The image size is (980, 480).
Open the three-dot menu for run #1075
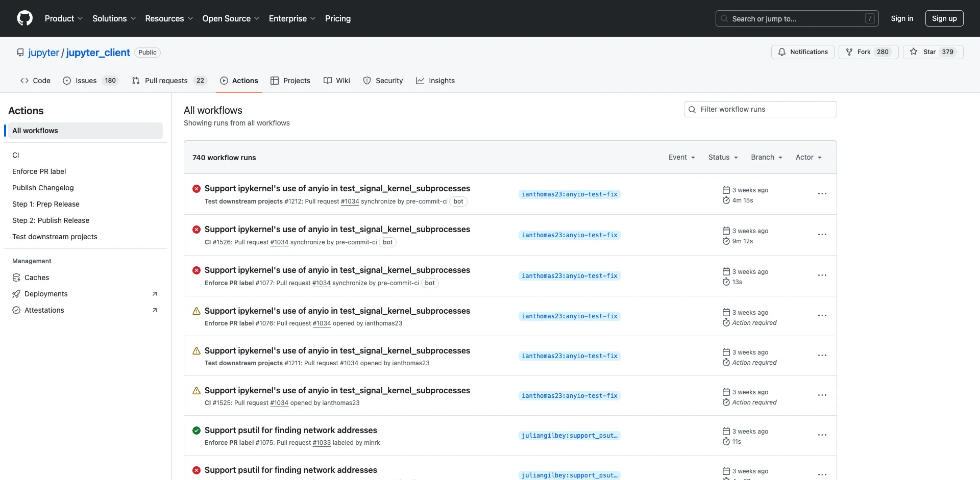(x=822, y=435)
